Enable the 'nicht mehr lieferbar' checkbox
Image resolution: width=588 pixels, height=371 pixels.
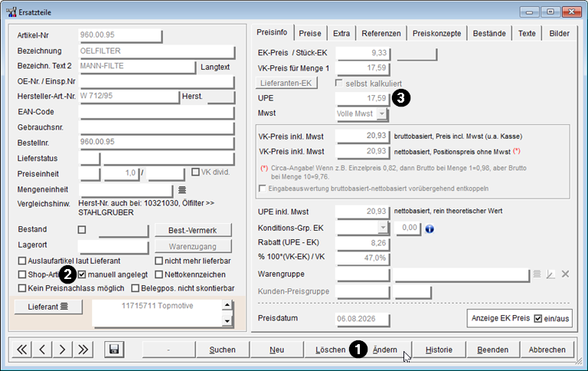click(x=159, y=261)
